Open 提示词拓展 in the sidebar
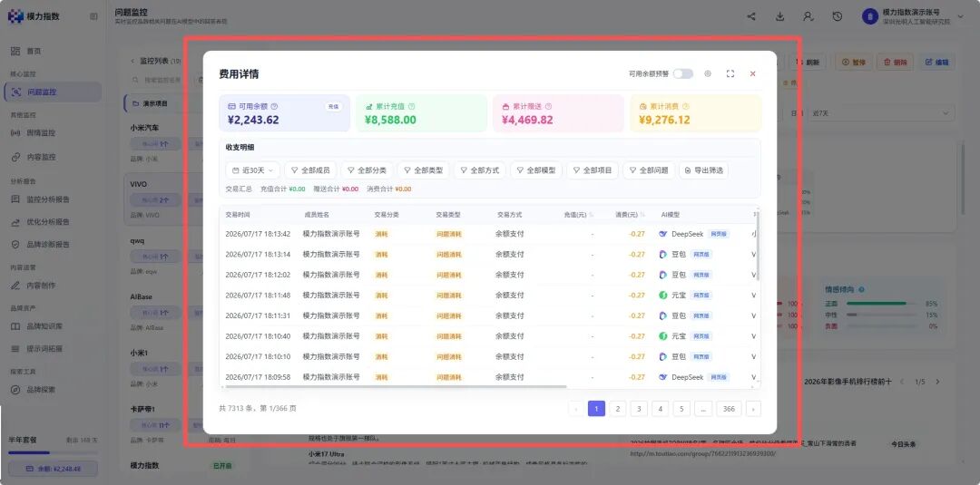Image resolution: width=980 pixels, height=485 pixels. click(x=37, y=348)
